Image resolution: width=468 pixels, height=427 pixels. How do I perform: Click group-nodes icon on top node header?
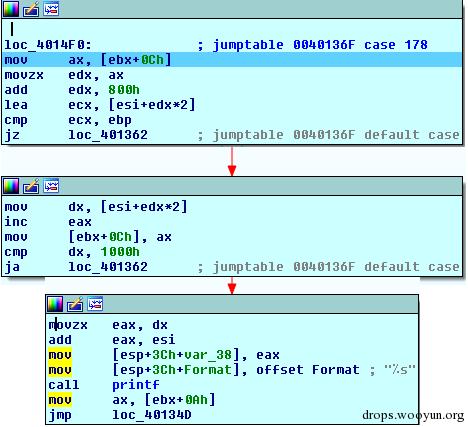pyautogui.click(x=51, y=9)
